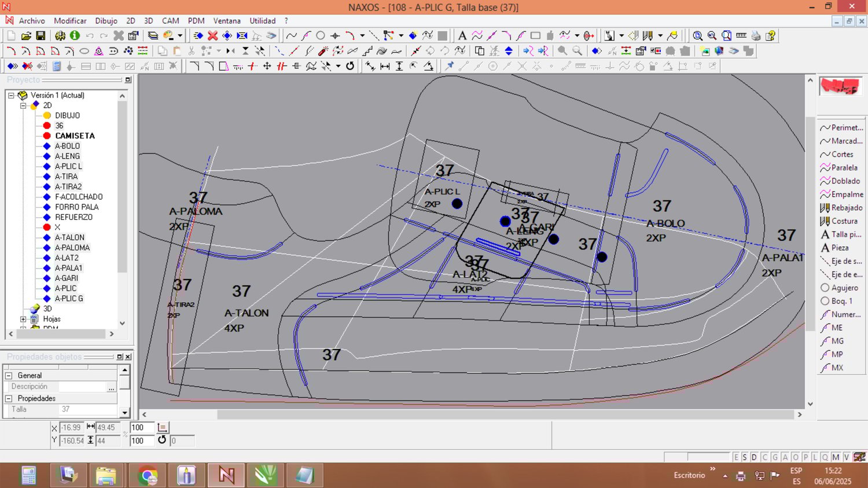Image resolution: width=868 pixels, height=488 pixels.
Task: Toggle the D indicator in status bar
Action: point(754,457)
